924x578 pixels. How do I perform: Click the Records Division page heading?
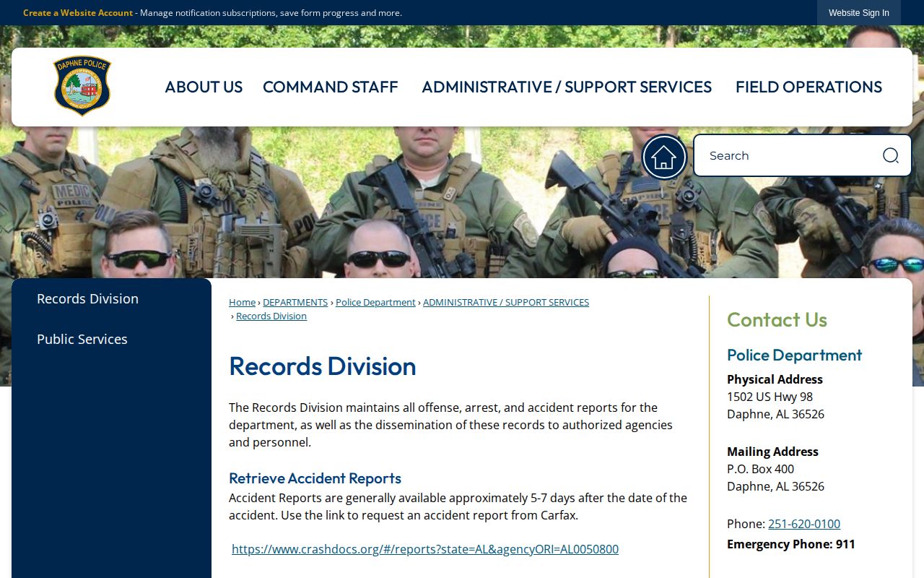click(x=323, y=366)
